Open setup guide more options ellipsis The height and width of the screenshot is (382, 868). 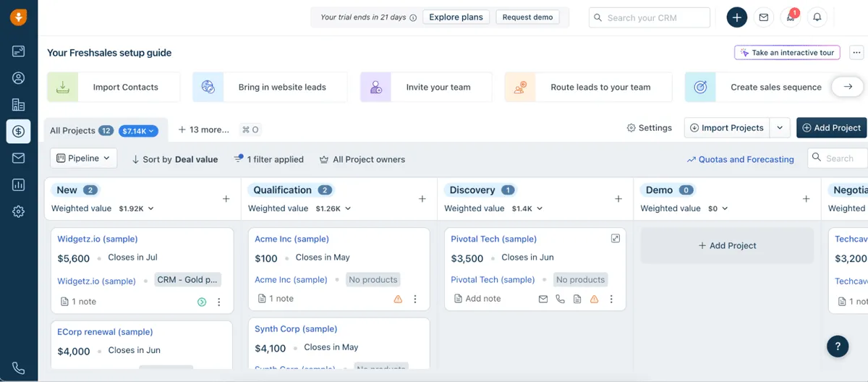coord(856,53)
